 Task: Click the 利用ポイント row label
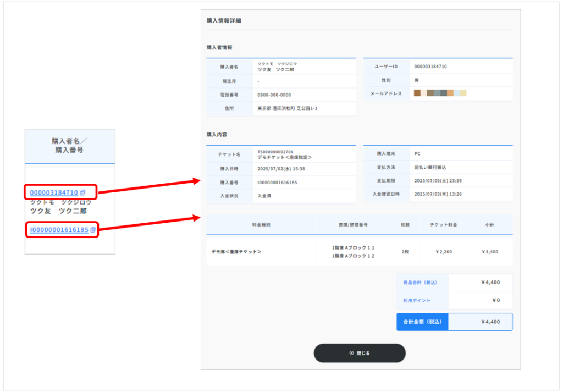tap(416, 300)
